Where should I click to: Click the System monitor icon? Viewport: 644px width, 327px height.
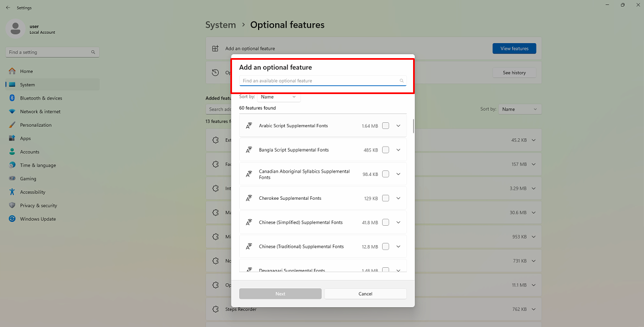(12, 85)
